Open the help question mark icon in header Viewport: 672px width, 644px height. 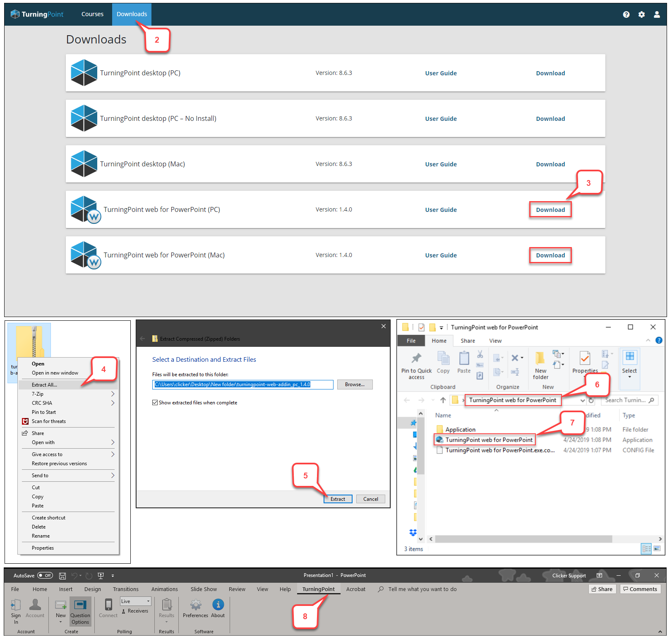pyautogui.click(x=626, y=14)
